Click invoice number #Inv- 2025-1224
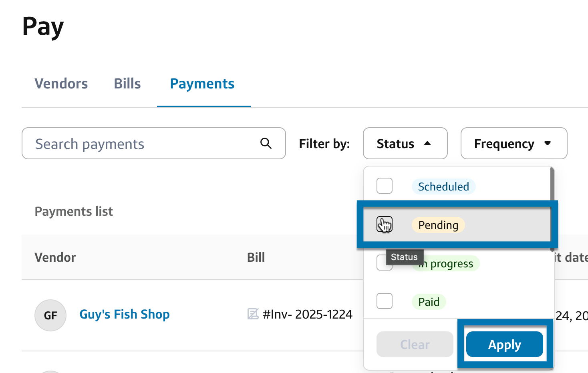 [308, 314]
